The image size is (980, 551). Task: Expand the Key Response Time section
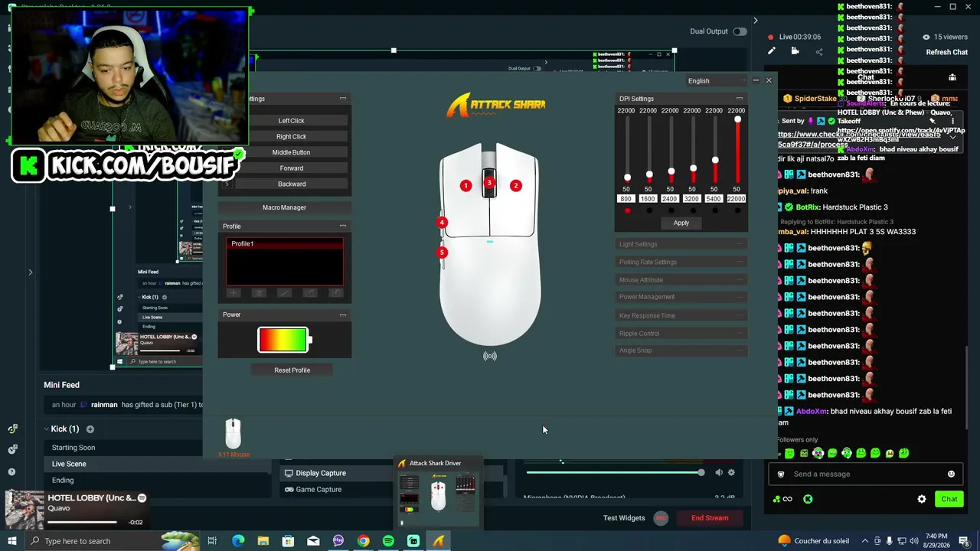[681, 315]
